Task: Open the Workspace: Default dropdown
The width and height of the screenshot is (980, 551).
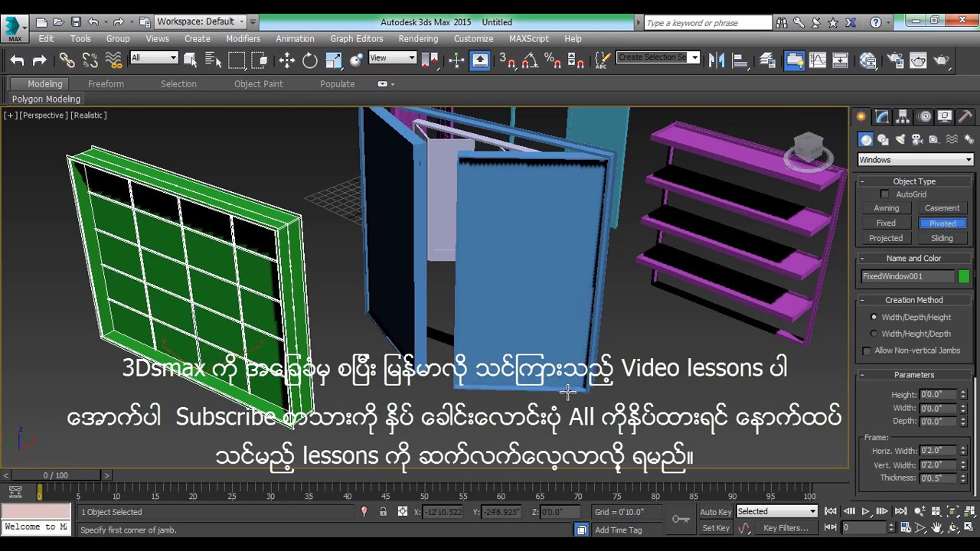Action: click(x=201, y=21)
